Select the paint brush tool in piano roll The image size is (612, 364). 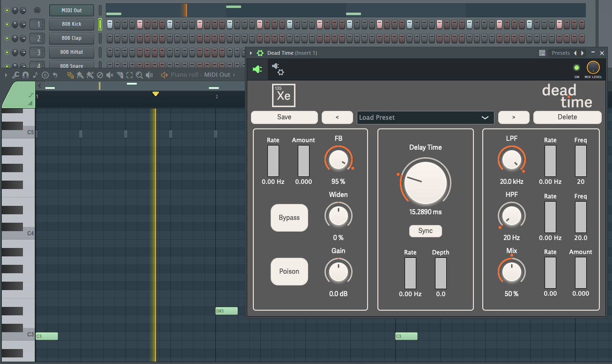coord(80,75)
